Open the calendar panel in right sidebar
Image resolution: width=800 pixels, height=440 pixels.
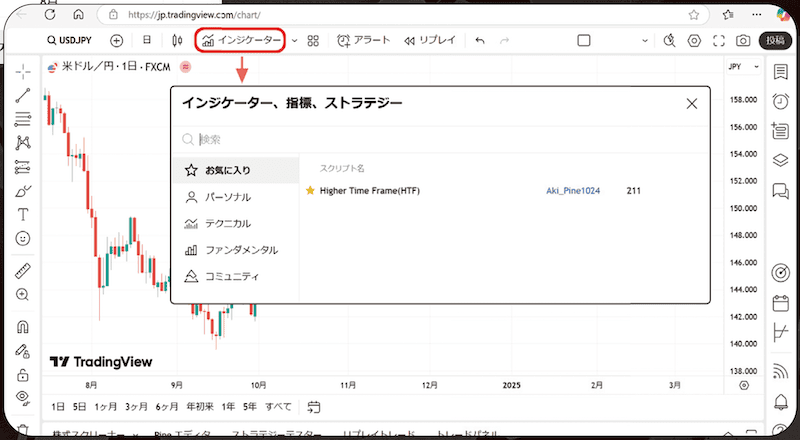780,302
